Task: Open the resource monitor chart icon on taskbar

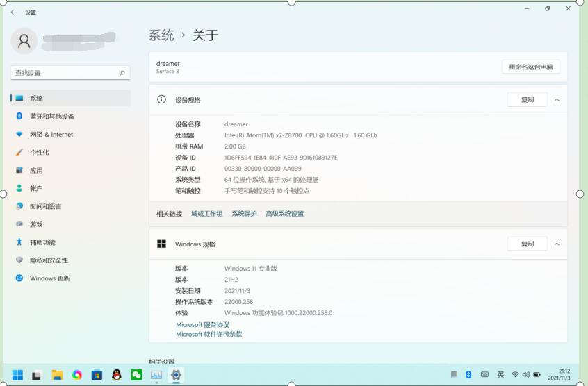Action: 156,375
